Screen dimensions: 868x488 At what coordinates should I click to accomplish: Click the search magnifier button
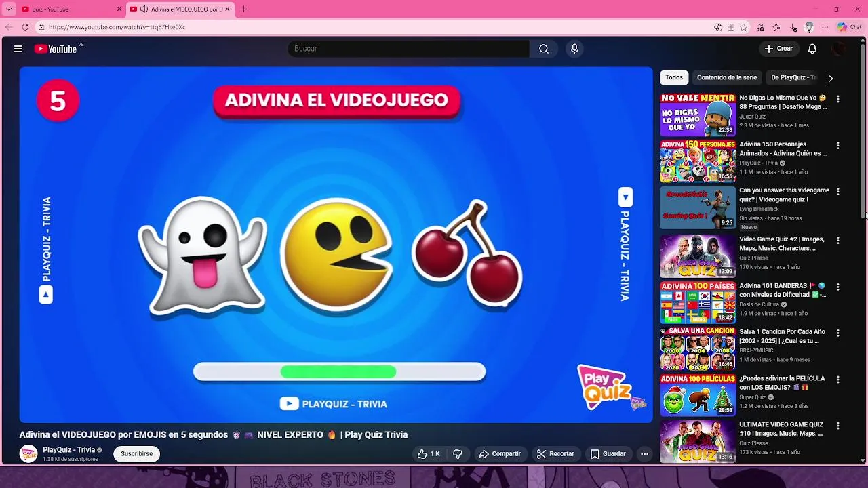point(544,49)
